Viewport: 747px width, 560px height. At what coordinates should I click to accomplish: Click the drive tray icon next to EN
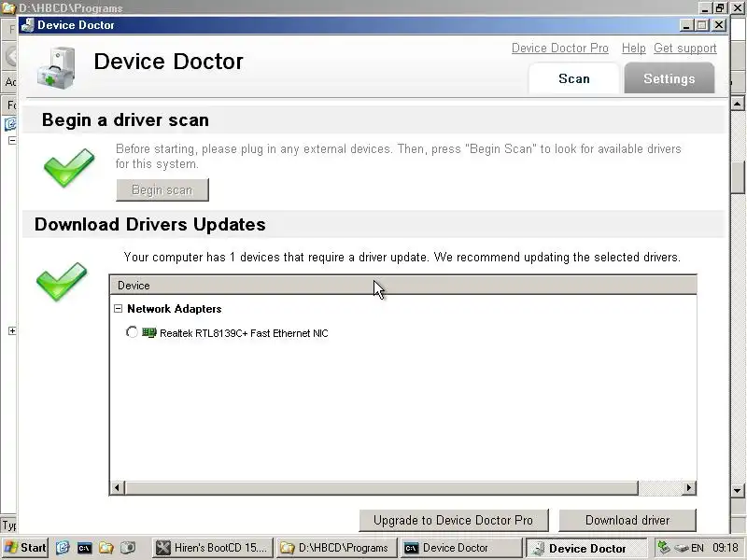(682, 548)
